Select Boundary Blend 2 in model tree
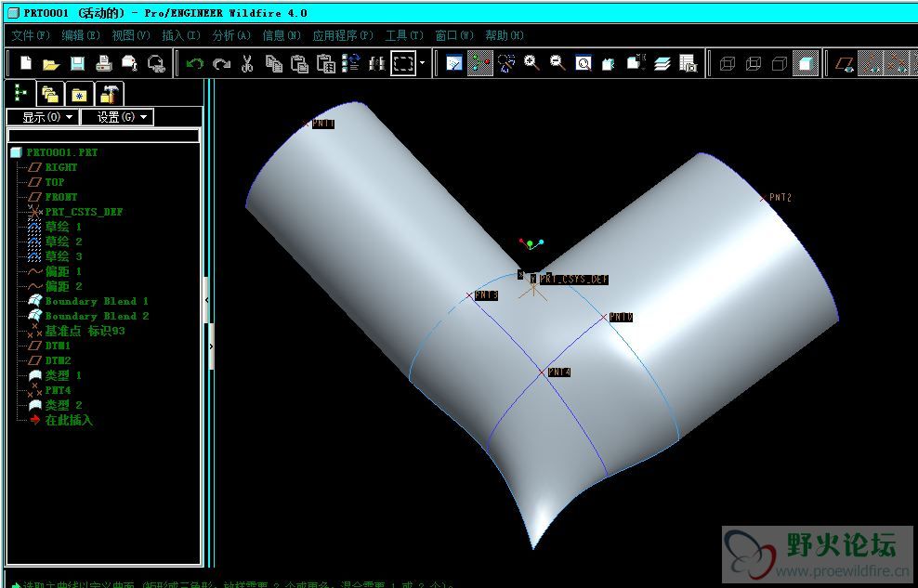918x588 pixels. pos(97,316)
